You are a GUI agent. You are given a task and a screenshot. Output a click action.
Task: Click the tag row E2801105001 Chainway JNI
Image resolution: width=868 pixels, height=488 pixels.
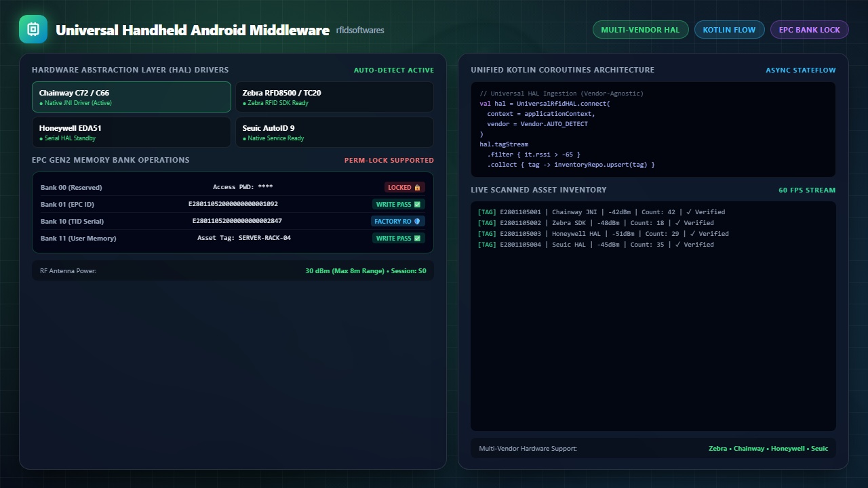point(601,212)
